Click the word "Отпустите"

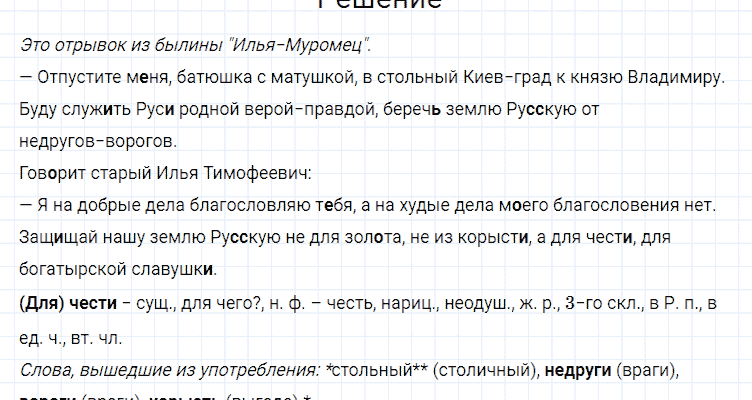72,77
